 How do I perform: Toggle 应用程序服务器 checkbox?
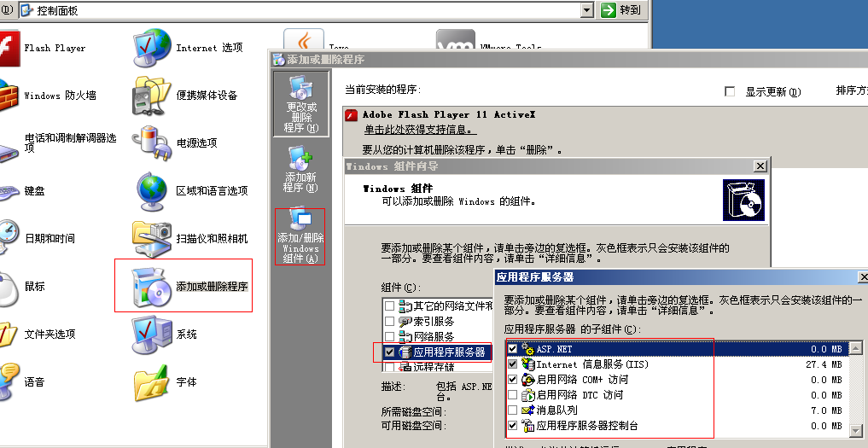390,352
